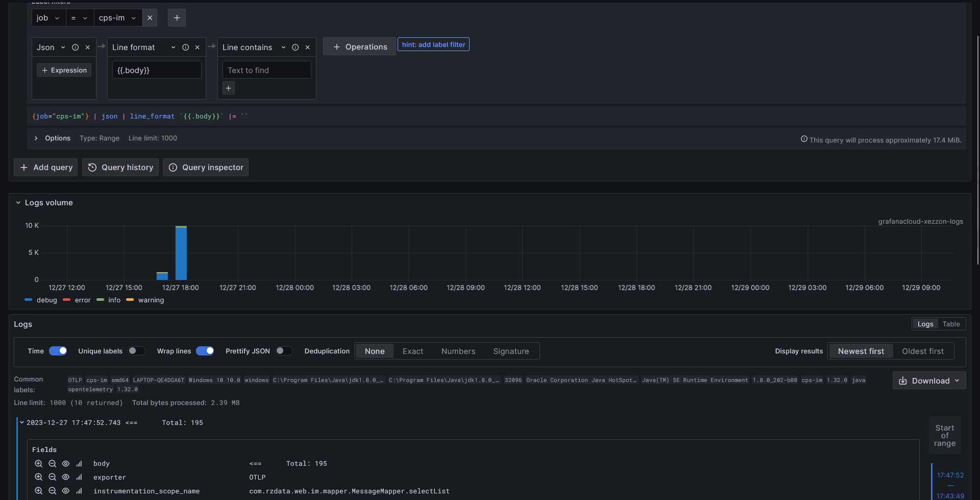The width and height of the screenshot is (980, 500).
Task: Remove the Json operation with its X icon
Action: pos(88,47)
